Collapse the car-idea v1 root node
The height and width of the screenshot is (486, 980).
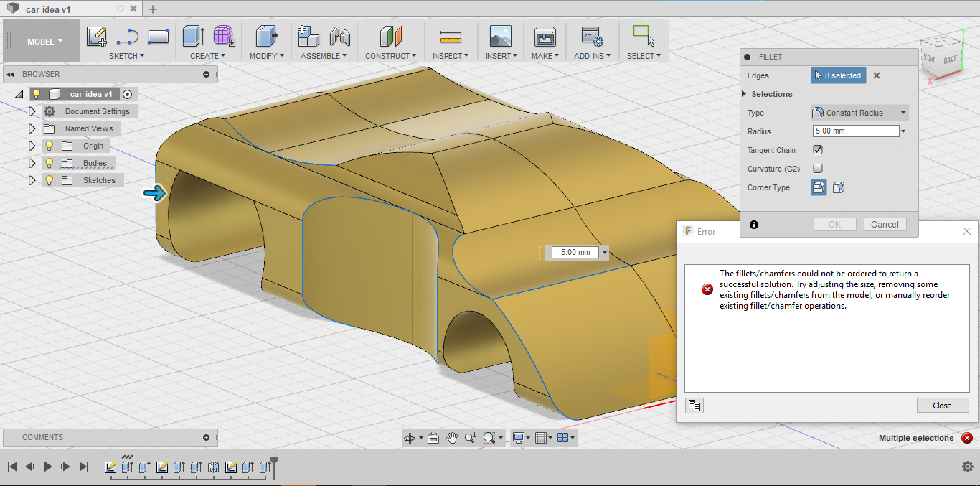tap(19, 94)
